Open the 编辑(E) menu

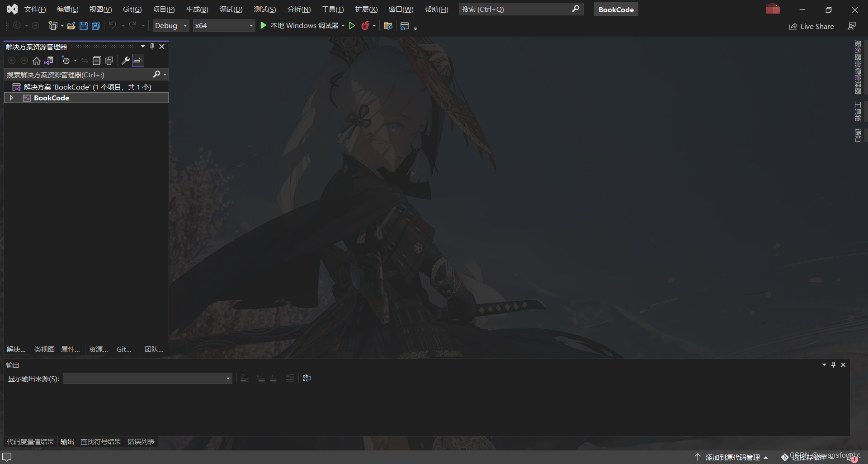(68, 9)
